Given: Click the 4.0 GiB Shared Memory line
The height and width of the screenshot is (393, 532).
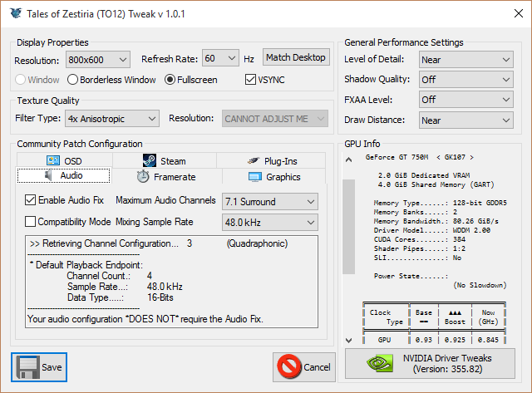Looking at the screenshot, I should (x=436, y=184).
